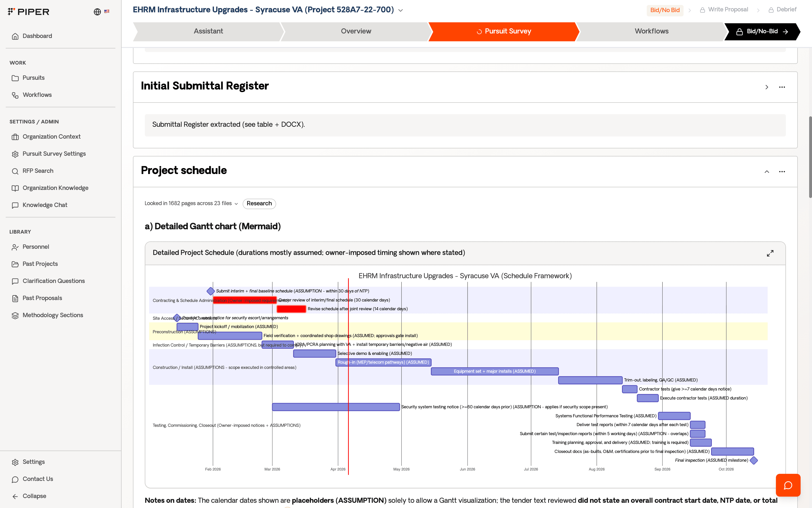The image size is (812, 508).
Task: Open the Write Proposal stage
Action: pos(724,10)
